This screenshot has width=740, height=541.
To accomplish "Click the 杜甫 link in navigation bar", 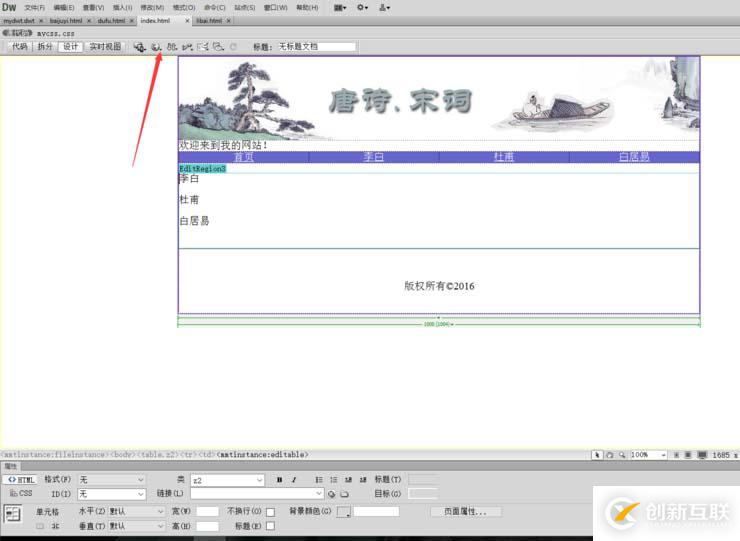I will click(x=504, y=157).
